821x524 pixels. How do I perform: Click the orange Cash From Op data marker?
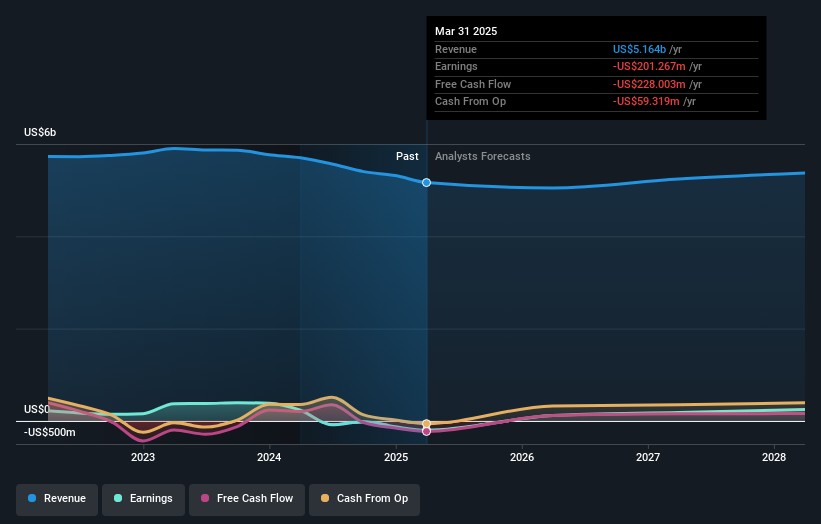point(427,424)
